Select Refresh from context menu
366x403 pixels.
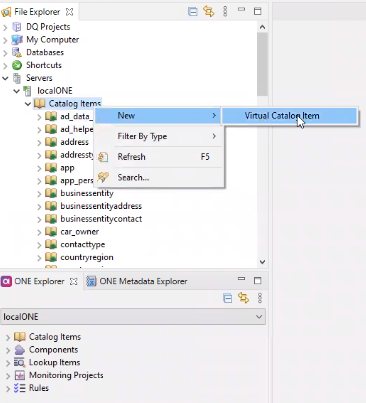click(158, 157)
